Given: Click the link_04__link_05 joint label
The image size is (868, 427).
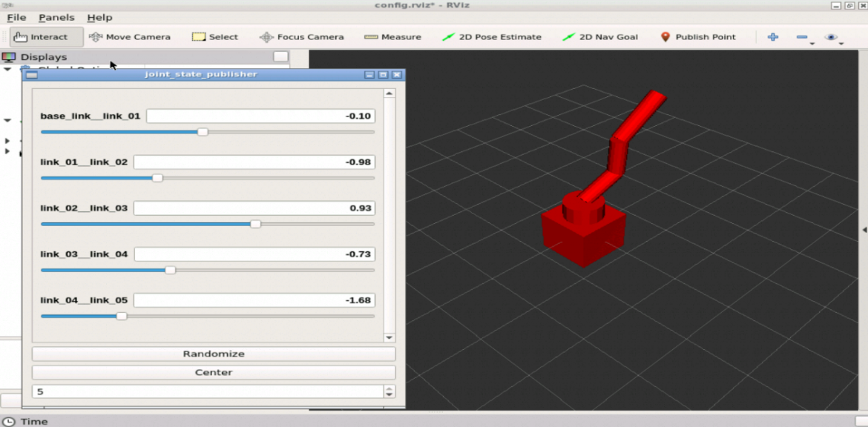Looking at the screenshot, I should [x=84, y=300].
